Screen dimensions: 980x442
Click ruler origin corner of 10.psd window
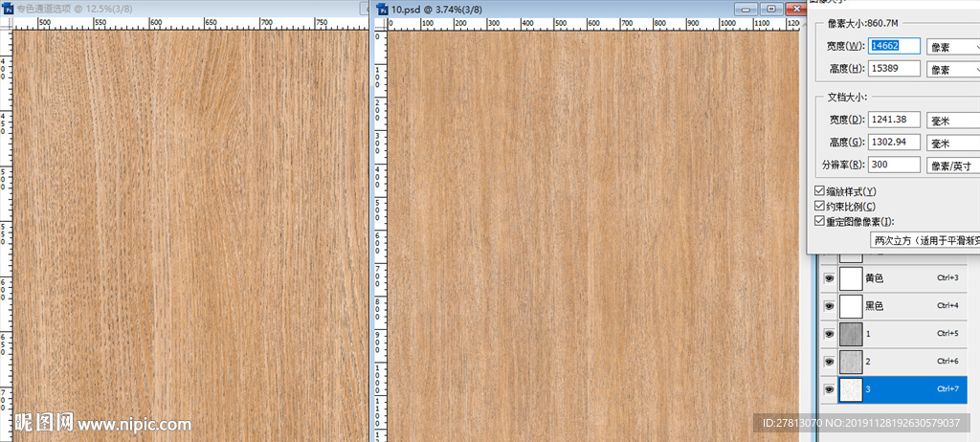(x=381, y=24)
